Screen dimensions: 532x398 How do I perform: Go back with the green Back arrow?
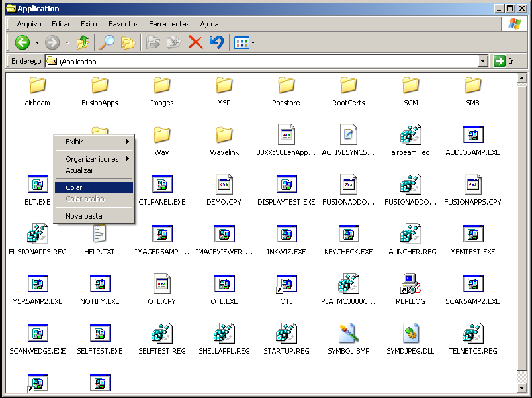point(22,43)
